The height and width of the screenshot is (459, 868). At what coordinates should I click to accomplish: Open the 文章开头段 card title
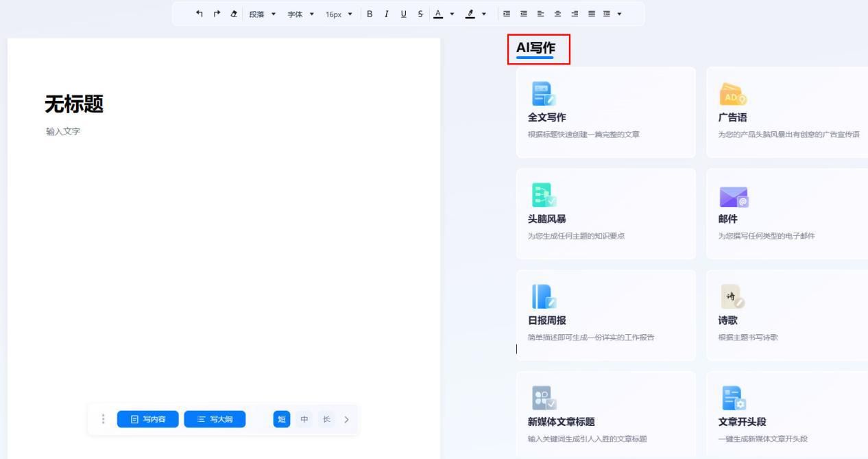[x=743, y=422]
